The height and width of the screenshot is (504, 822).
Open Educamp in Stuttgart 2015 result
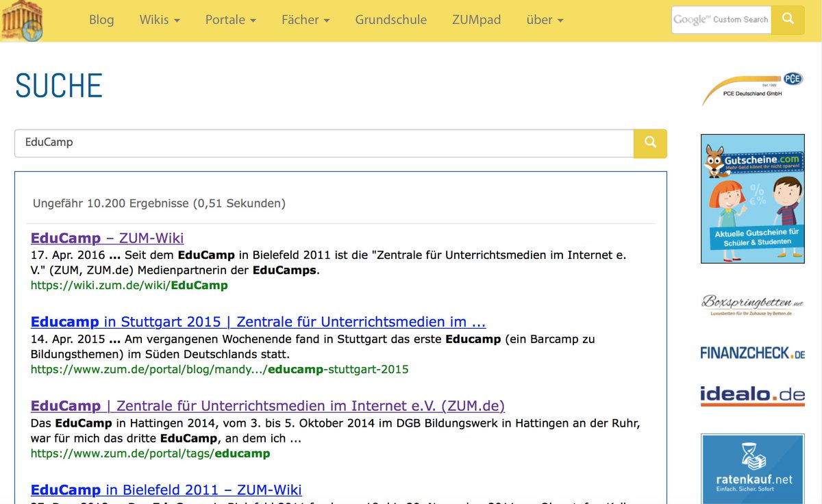click(x=258, y=322)
